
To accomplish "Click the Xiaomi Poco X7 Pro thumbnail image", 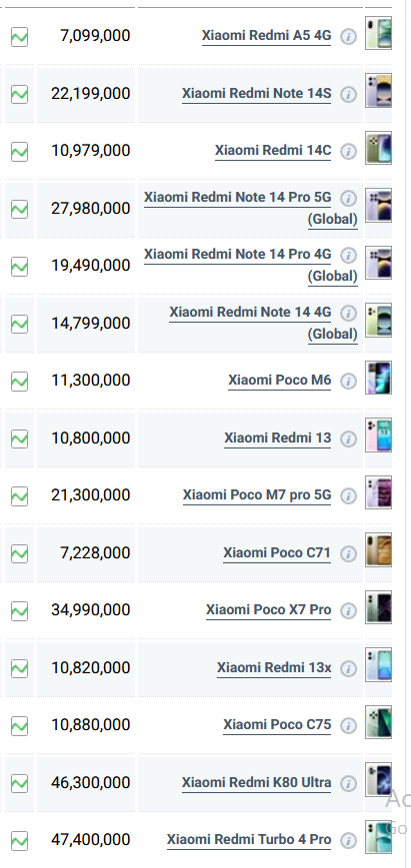I will (x=378, y=607).
